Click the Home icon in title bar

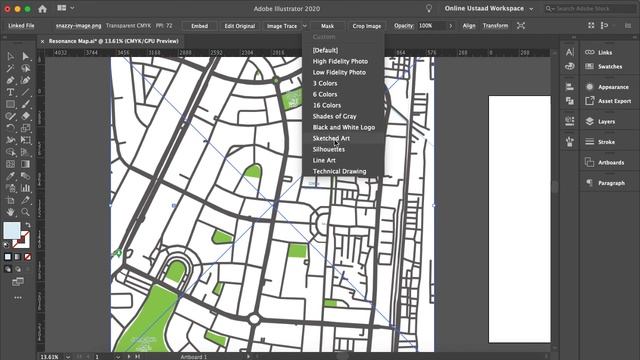pos(42,9)
